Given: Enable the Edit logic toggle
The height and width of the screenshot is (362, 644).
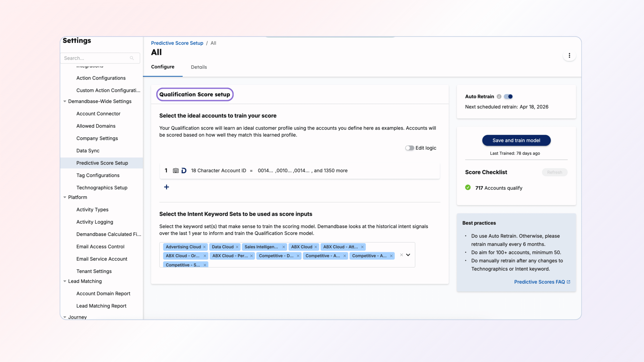Looking at the screenshot, I should (409, 148).
